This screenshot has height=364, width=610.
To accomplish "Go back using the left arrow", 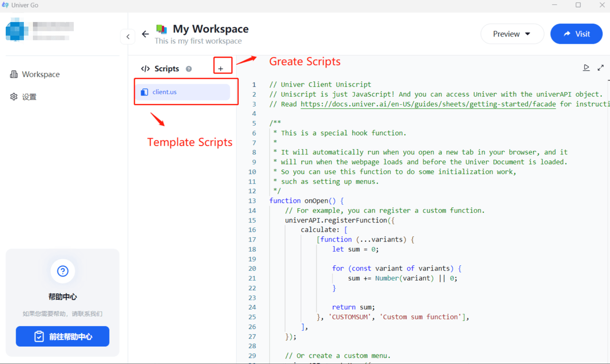I will click(145, 34).
